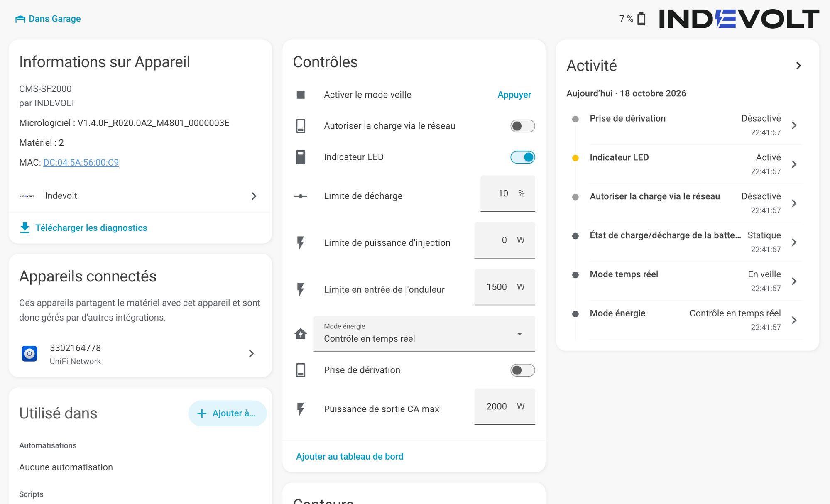Screen dimensions: 830x504
Task: Click the INDEVOLT logo in the header
Action: (x=739, y=19)
